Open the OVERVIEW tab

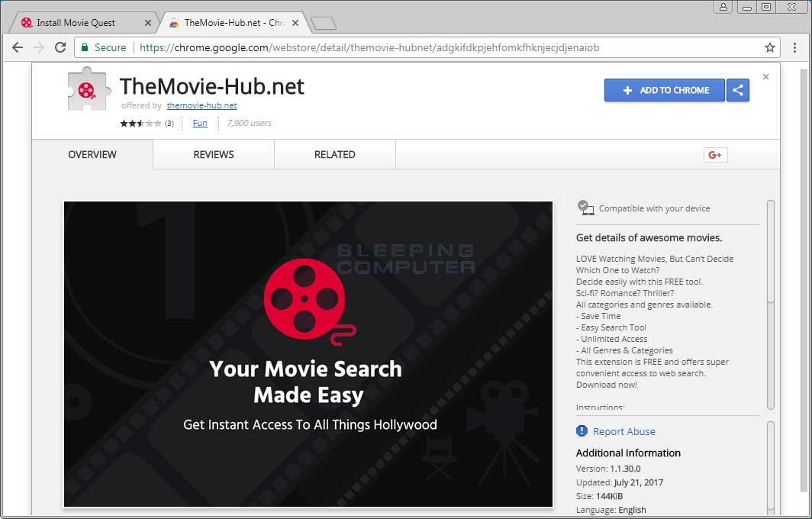92,154
